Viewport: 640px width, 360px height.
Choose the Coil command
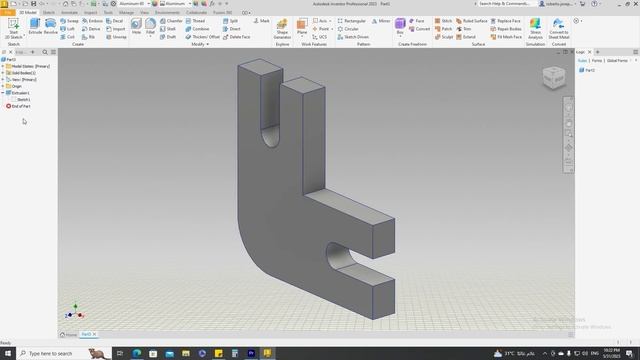tap(68, 37)
